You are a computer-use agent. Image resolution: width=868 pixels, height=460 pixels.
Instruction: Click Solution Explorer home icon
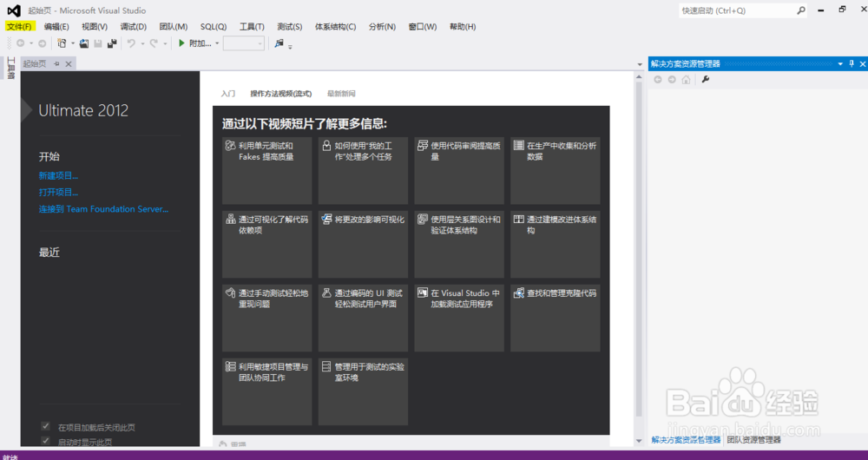tap(686, 80)
